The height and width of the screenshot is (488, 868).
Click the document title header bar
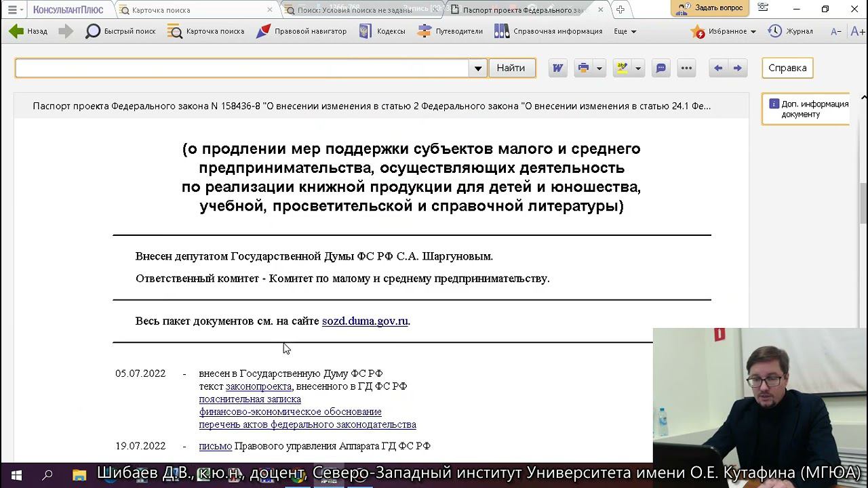pyautogui.click(x=382, y=106)
